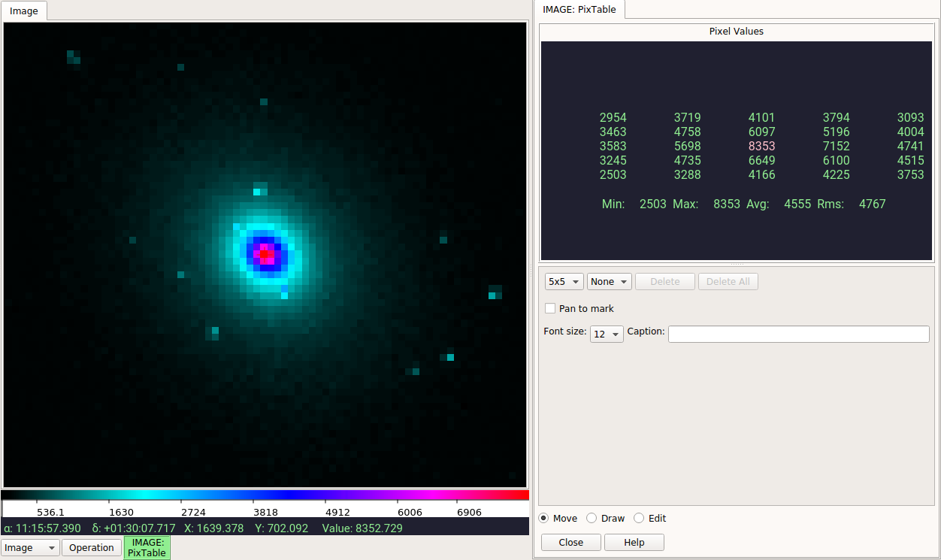
Task: Click the pixel value 2954
Action: tap(613, 117)
